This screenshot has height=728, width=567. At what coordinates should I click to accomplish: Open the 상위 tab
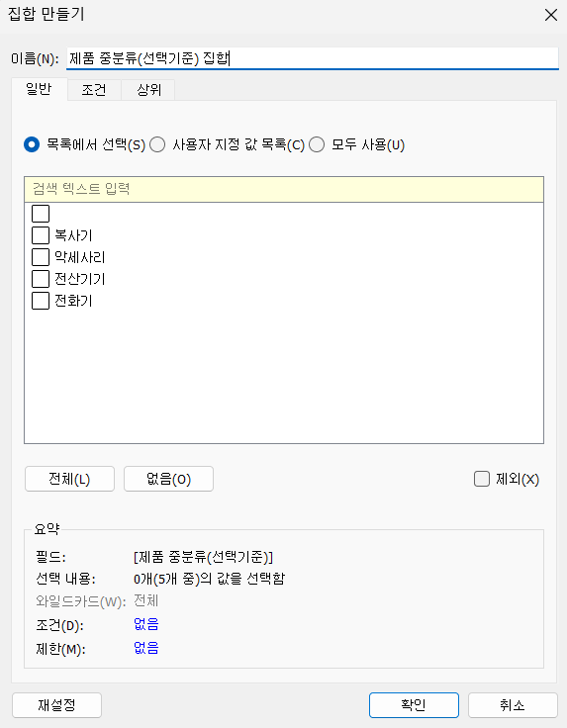point(148,90)
